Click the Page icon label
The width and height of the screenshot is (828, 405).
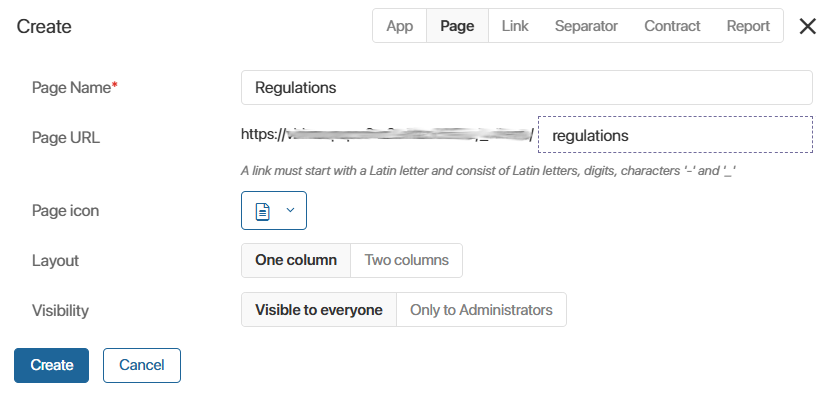tap(65, 211)
